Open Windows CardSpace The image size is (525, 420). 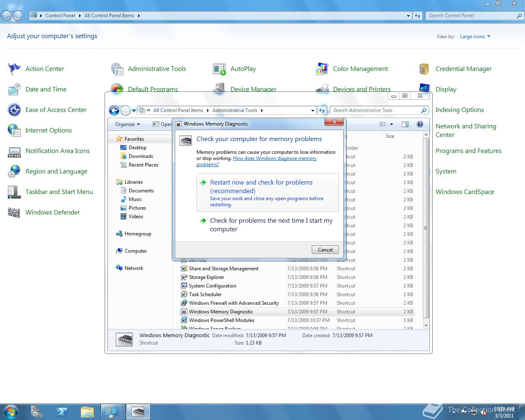point(465,192)
